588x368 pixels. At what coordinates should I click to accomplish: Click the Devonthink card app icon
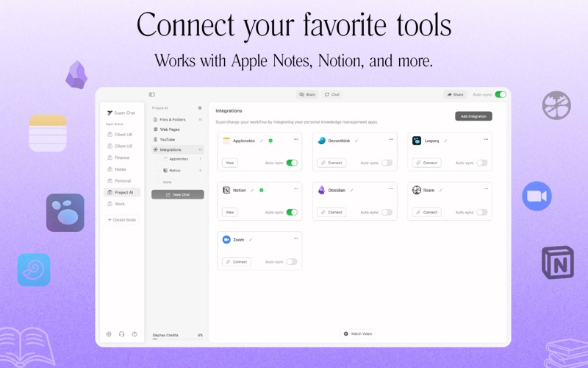pyautogui.click(x=322, y=141)
